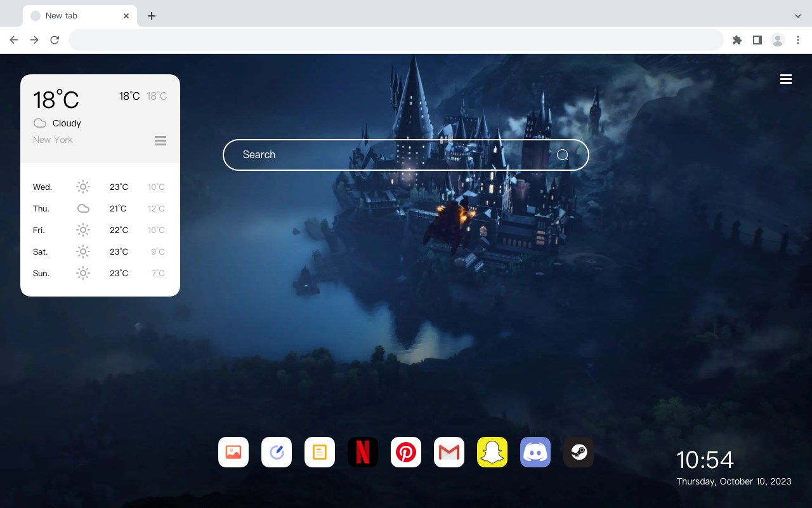Click Sunday's 7°C low temperature

coord(158,273)
